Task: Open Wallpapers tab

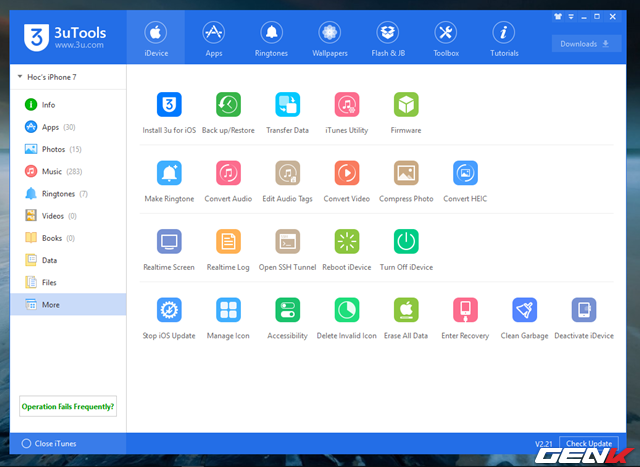Action: click(x=329, y=38)
